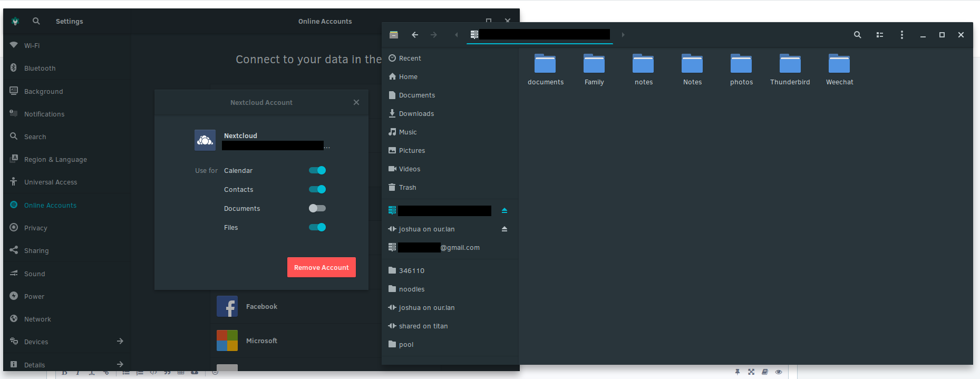Open the gmail.com account mount

coord(450,247)
